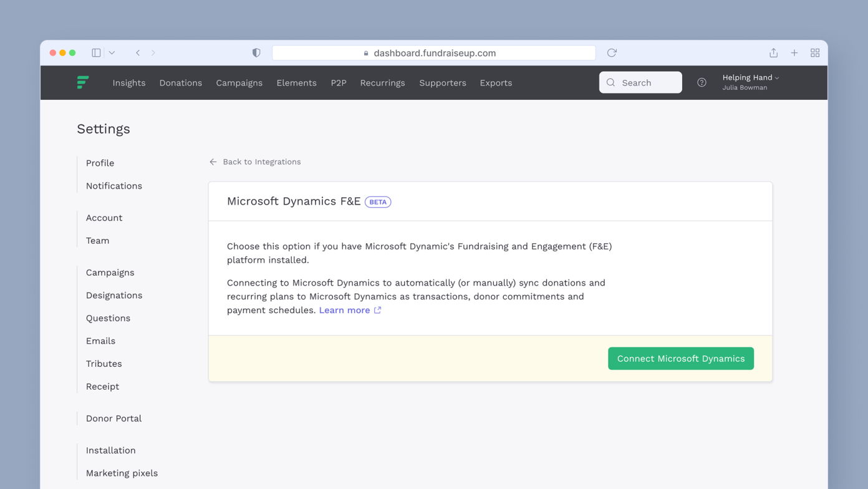Click the external link icon after Learn more
The height and width of the screenshot is (489, 868).
(377, 310)
